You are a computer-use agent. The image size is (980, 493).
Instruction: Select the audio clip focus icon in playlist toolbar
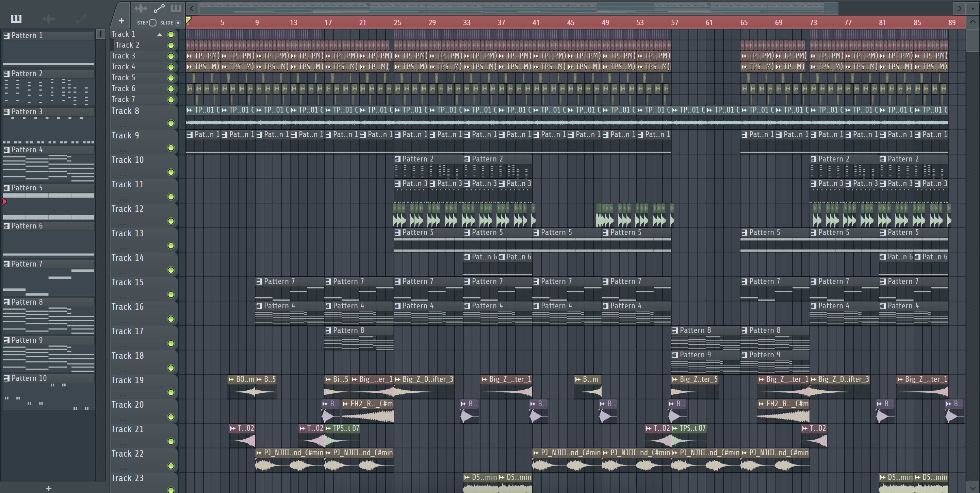(141, 8)
